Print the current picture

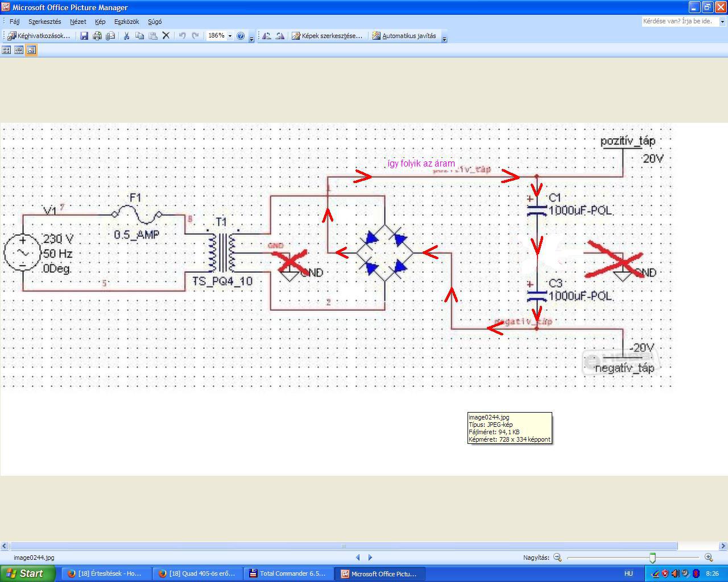click(x=97, y=36)
